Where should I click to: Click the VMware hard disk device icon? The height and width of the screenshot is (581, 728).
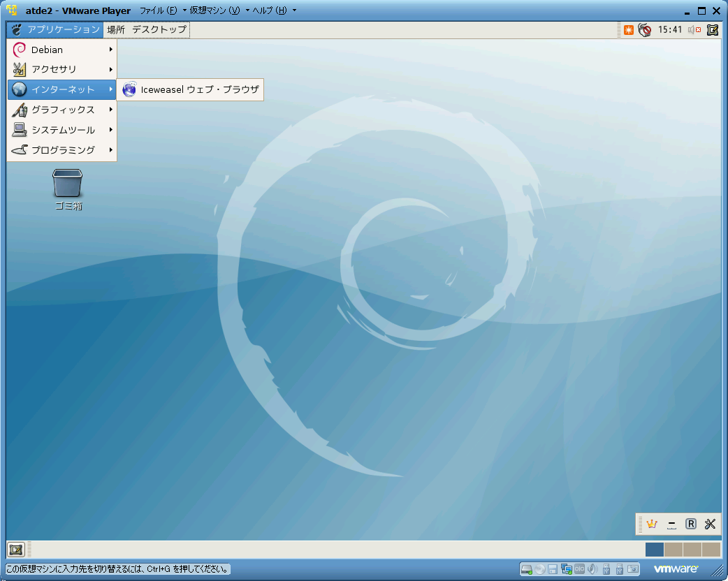click(x=526, y=569)
